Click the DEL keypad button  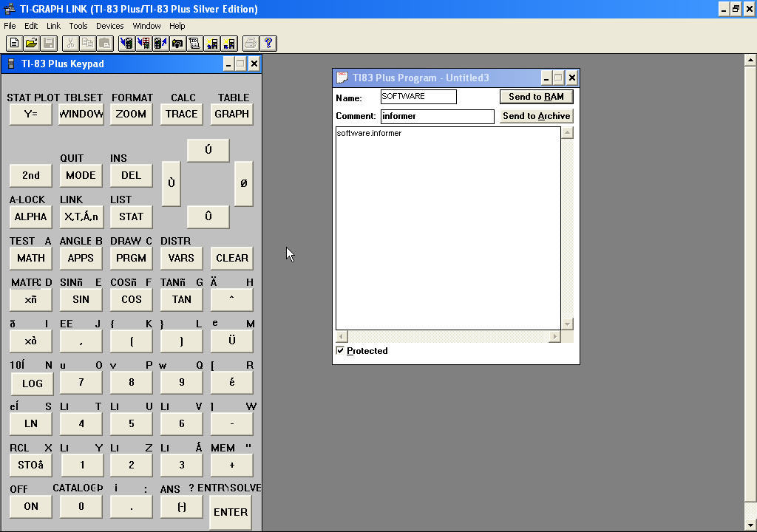(132, 176)
